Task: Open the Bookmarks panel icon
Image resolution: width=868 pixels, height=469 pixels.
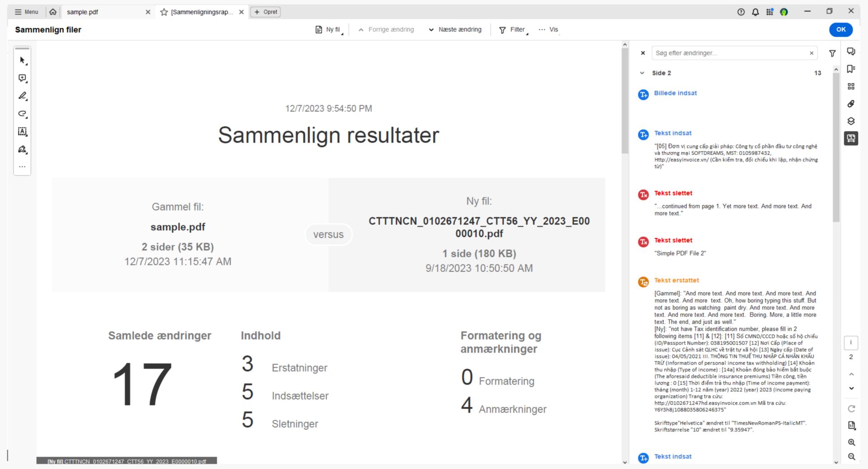Action: coord(851,69)
